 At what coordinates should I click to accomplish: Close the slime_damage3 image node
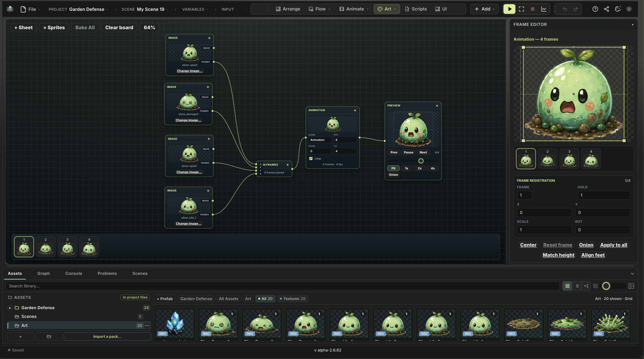pos(208,87)
